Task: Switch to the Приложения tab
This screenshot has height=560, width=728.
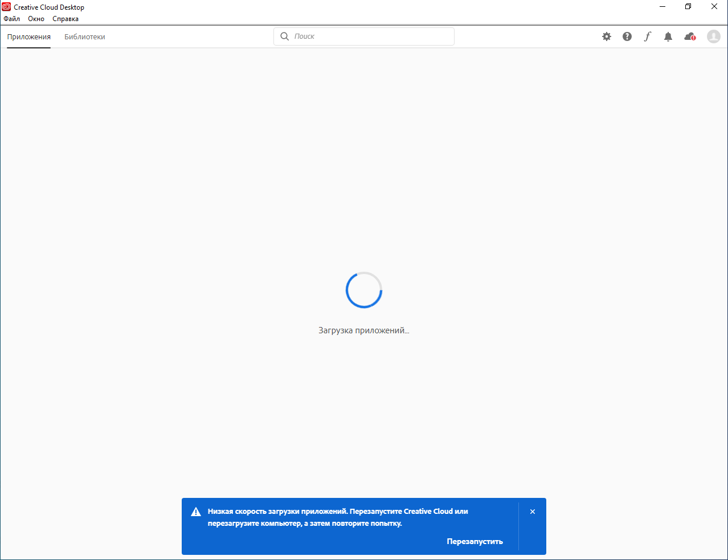Action: point(29,37)
